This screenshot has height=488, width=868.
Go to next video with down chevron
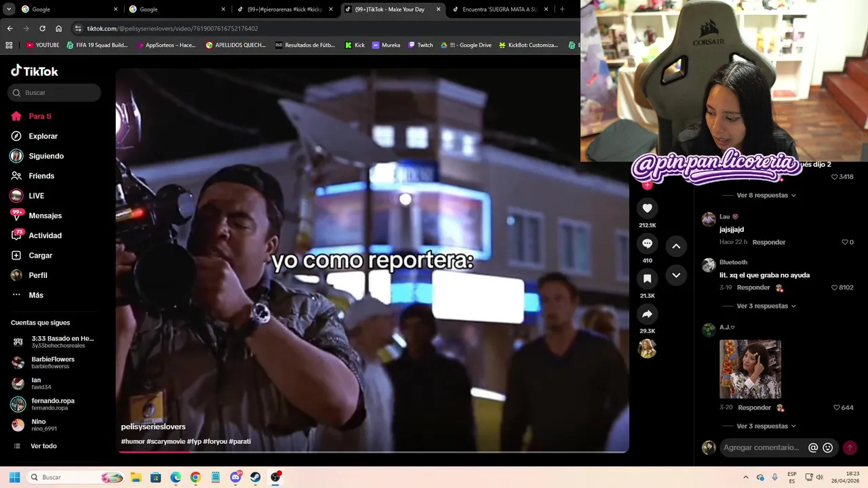(676, 275)
